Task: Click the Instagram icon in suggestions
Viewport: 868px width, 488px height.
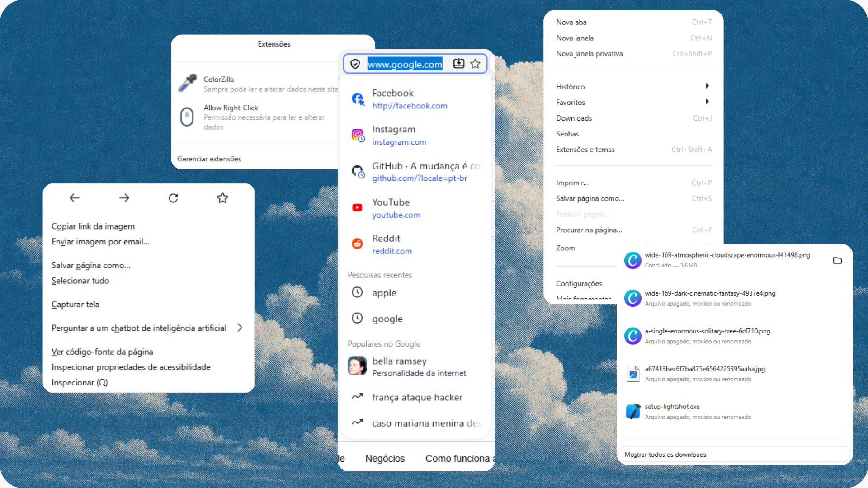Action: point(358,135)
